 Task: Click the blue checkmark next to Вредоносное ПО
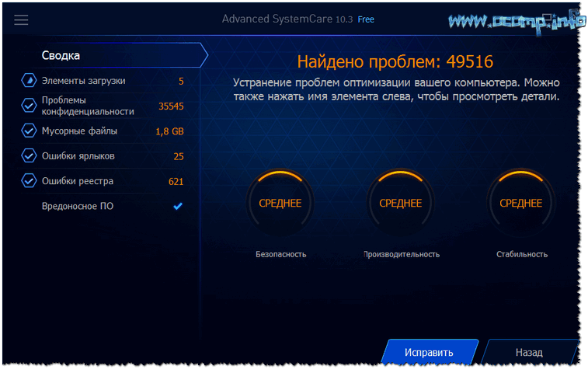(x=178, y=206)
